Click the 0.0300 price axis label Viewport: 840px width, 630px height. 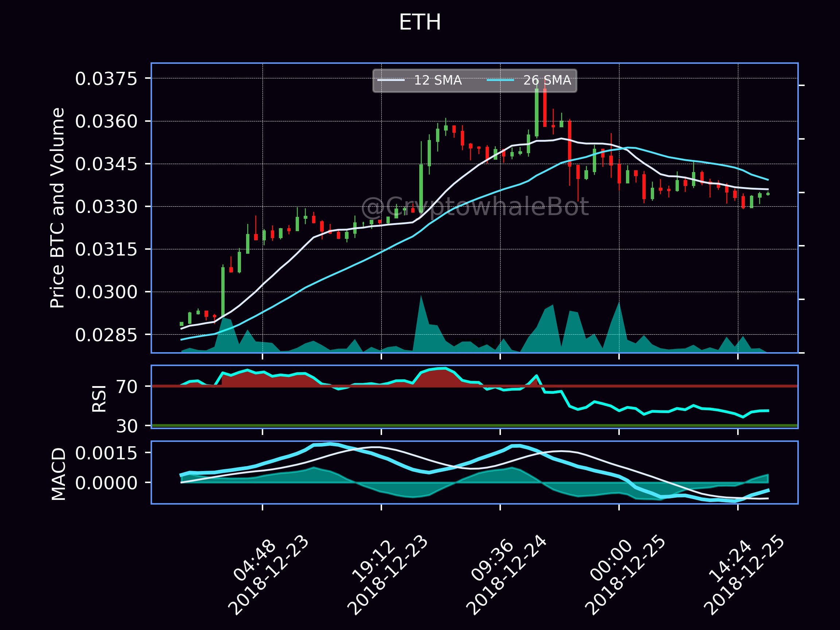click(x=106, y=292)
